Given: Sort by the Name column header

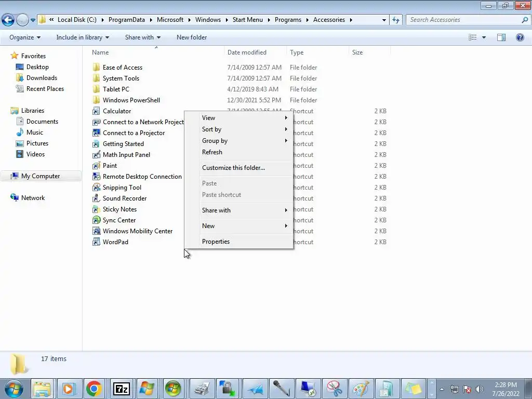Looking at the screenshot, I should (156, 52).
